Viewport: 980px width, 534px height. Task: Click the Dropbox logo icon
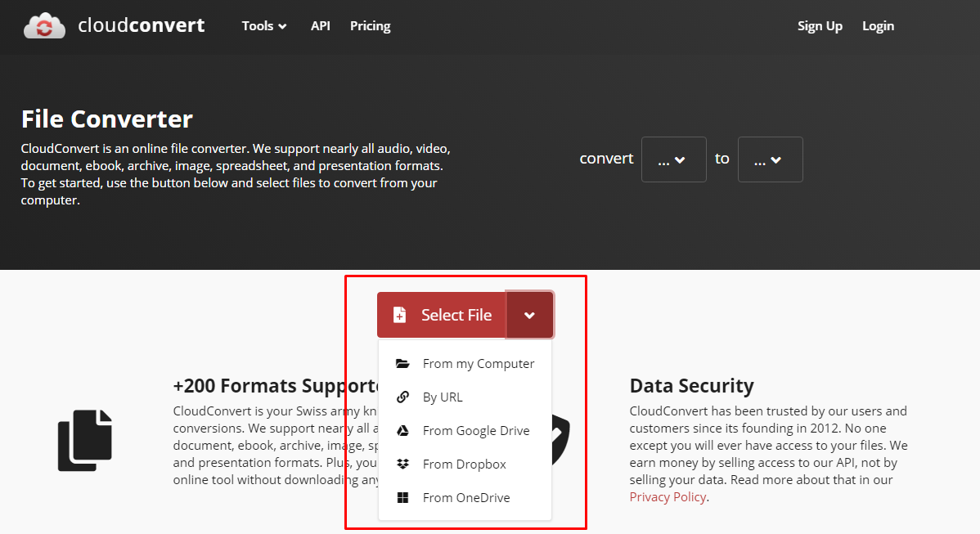point(402,464)
